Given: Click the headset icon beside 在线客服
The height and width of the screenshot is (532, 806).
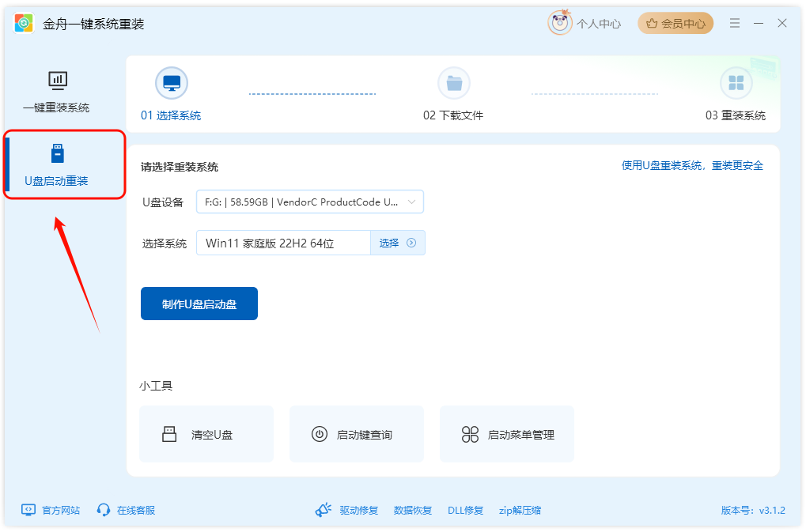Looking at the screenshot, I should pos(104,510).
